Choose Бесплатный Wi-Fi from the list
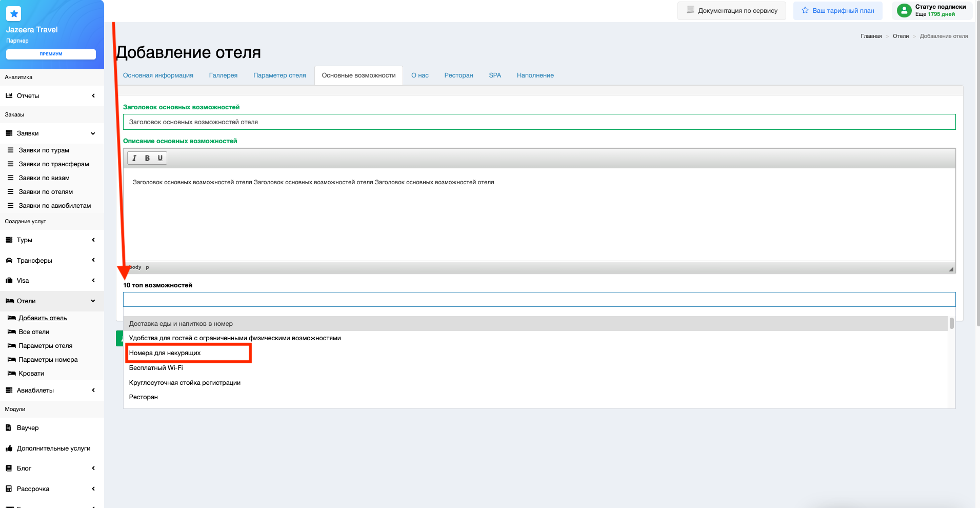Screen dimensions: 980x508 tap(156, 368)
